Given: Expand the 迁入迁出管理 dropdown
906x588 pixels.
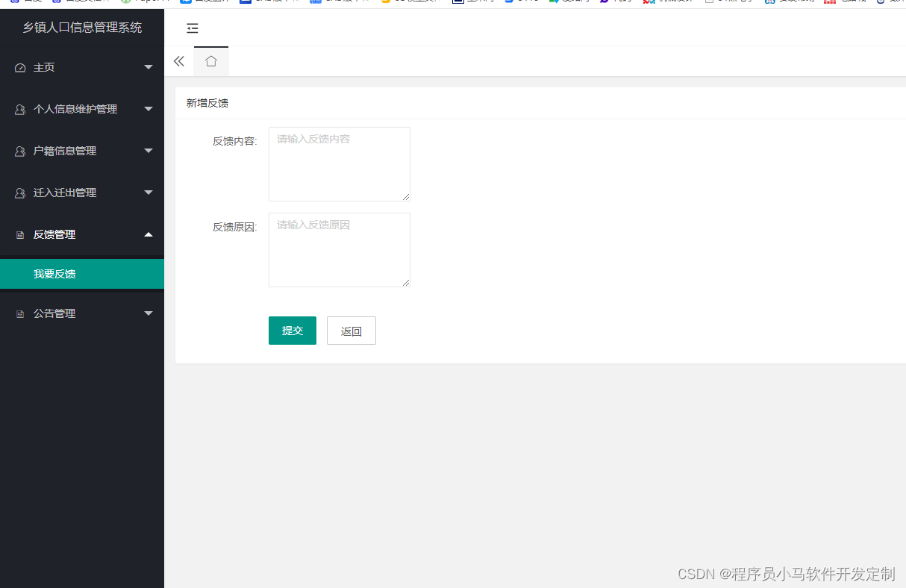Looking at the screenshot, I should point(149,193).
